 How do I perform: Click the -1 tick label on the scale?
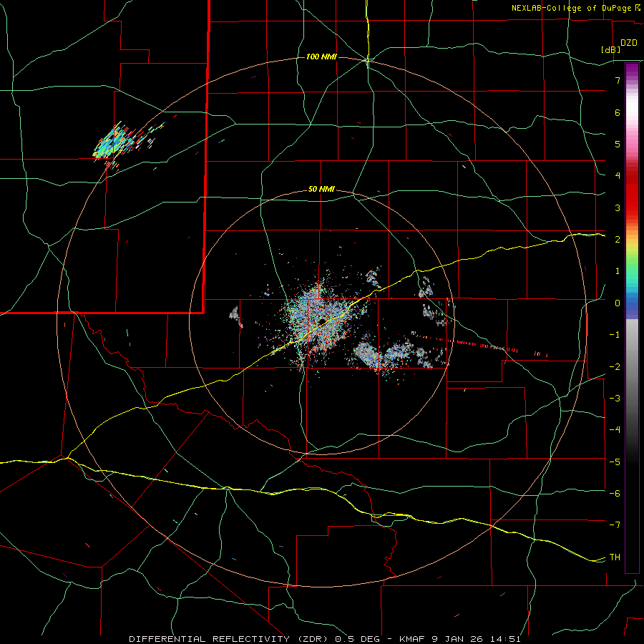click(x=615, y=335)
